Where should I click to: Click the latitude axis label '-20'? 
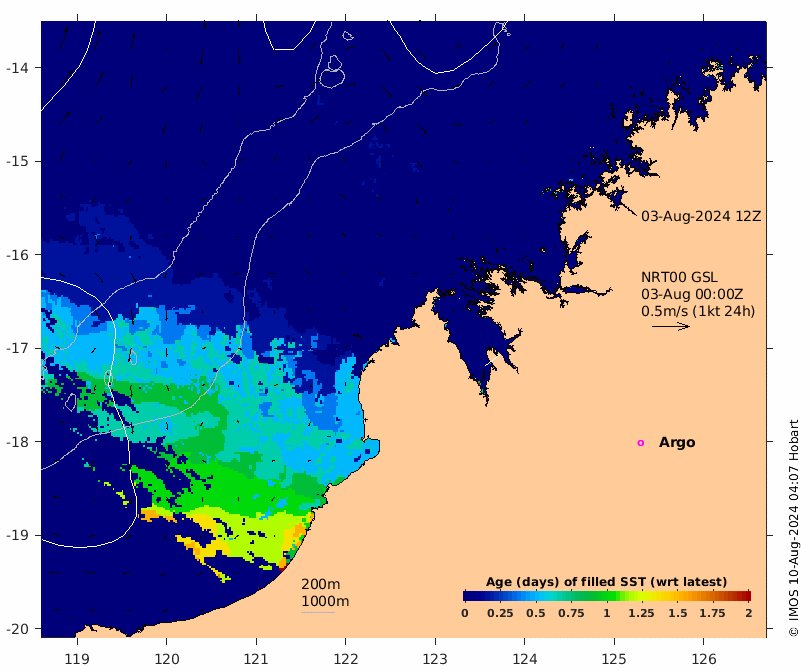(17, 629)
